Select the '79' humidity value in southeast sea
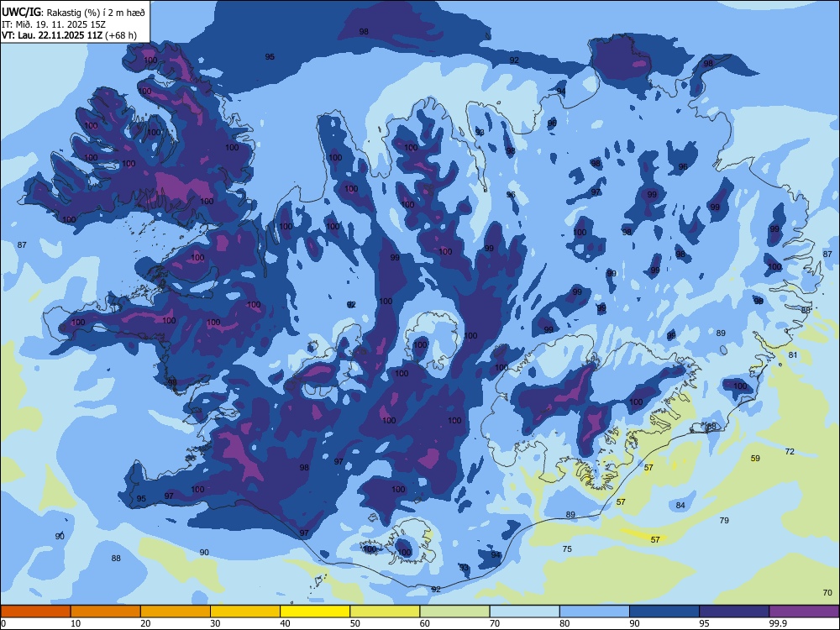This screenshot has height=630, width=840. (724, 520)
